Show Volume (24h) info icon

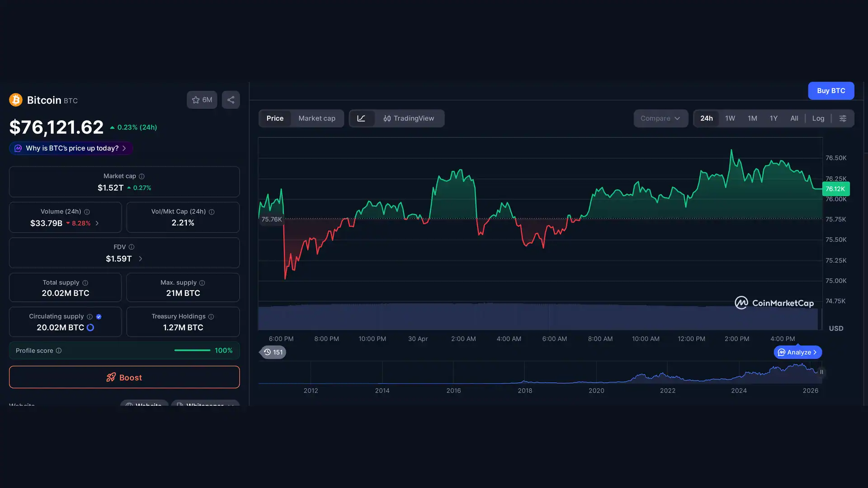point(87,212)
